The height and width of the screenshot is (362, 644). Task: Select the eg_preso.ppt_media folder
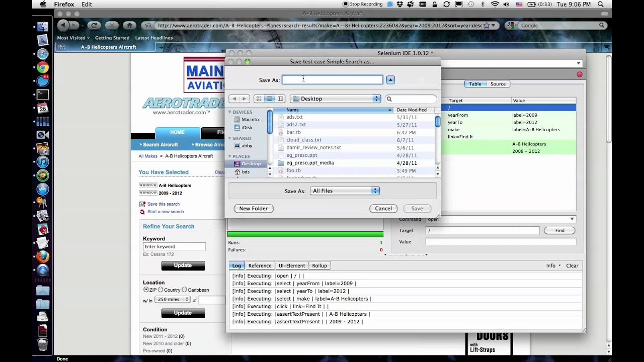[x=310, y=163]
